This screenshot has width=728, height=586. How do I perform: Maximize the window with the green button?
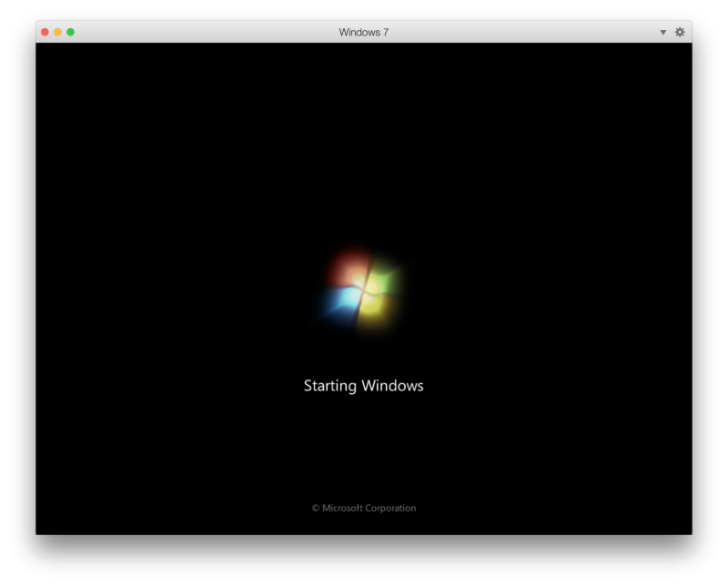[x=71, y=32]
